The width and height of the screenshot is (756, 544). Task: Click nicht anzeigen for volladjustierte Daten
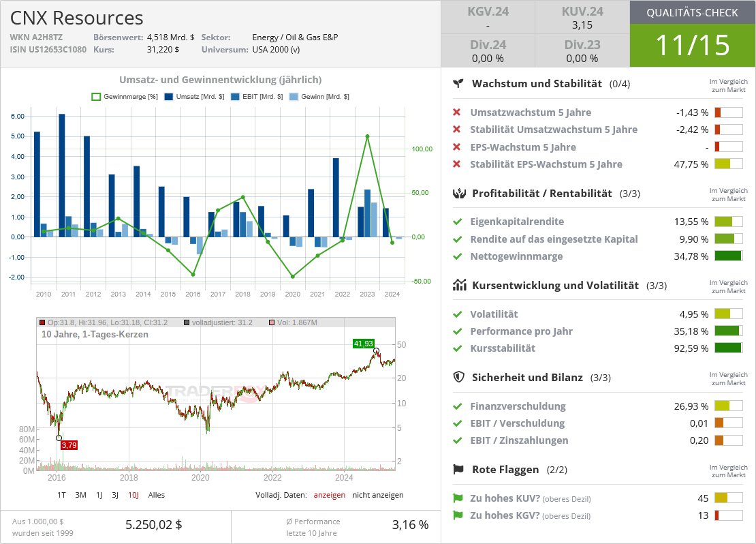[x=378, y=495]
